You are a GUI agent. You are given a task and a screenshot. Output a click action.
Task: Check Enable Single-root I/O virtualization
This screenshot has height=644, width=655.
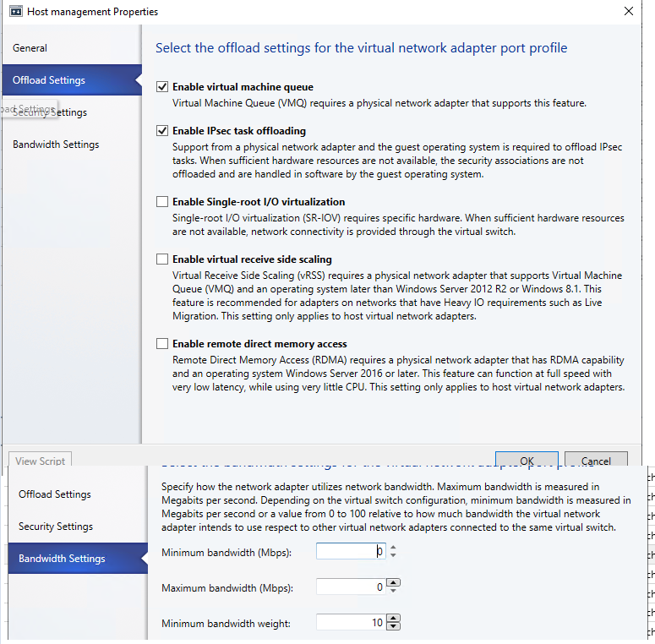[x=162, y=202]
